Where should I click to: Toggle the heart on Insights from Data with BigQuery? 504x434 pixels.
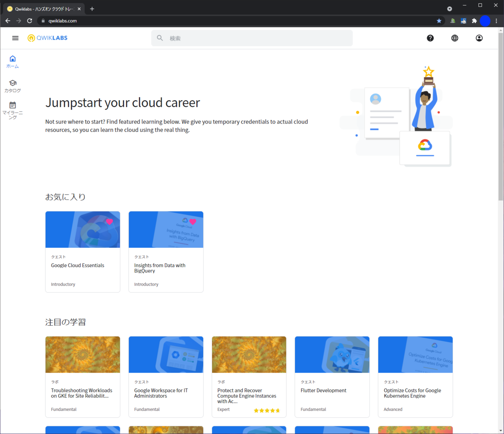coord(193,221)
